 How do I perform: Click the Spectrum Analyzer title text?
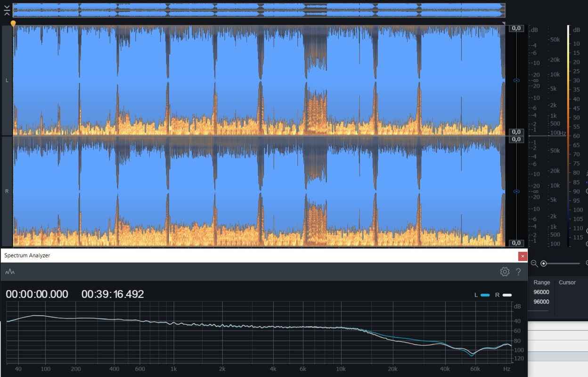27,255
